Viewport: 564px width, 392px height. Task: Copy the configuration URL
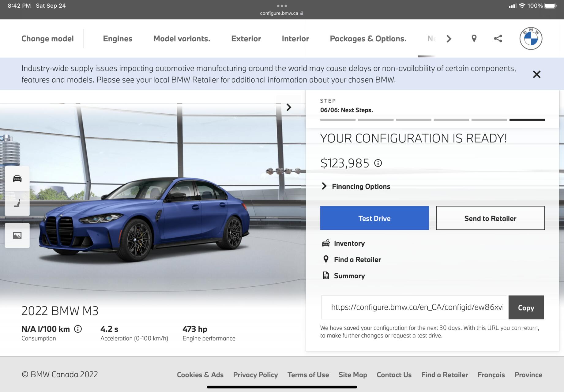tap(526, 307)
